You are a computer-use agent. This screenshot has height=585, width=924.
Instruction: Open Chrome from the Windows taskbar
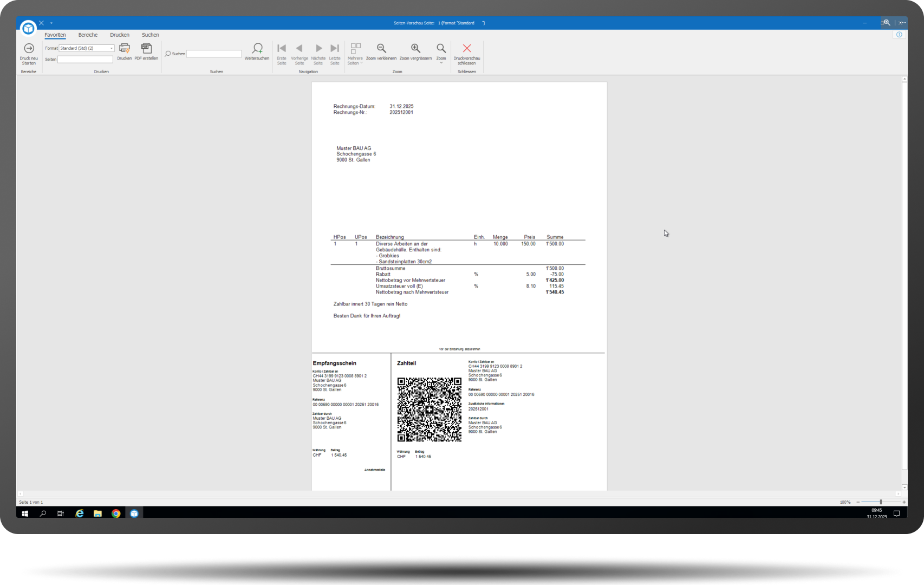[x=116, y=513]
